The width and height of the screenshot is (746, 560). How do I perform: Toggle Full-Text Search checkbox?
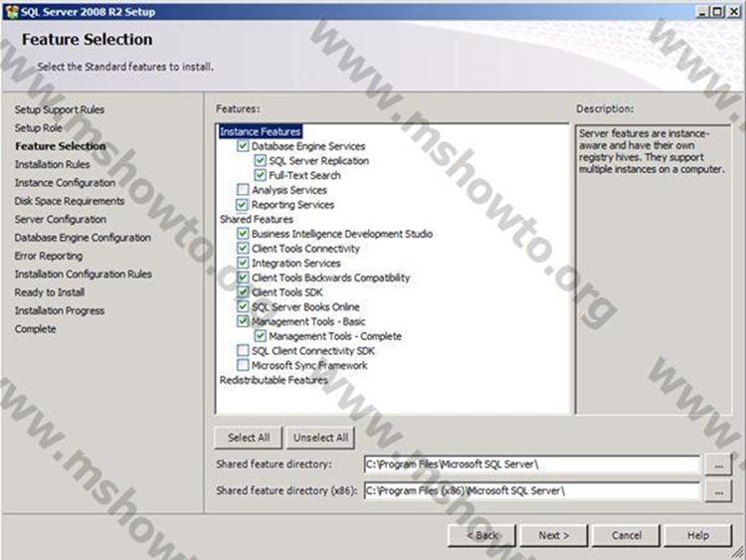pos(260,175)
